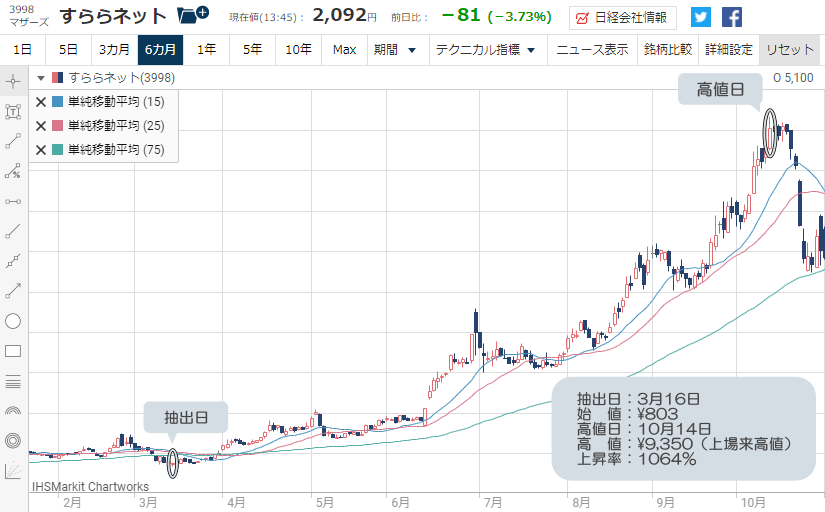Switch to the 3カ月 range tab

[x=114, y=50]
